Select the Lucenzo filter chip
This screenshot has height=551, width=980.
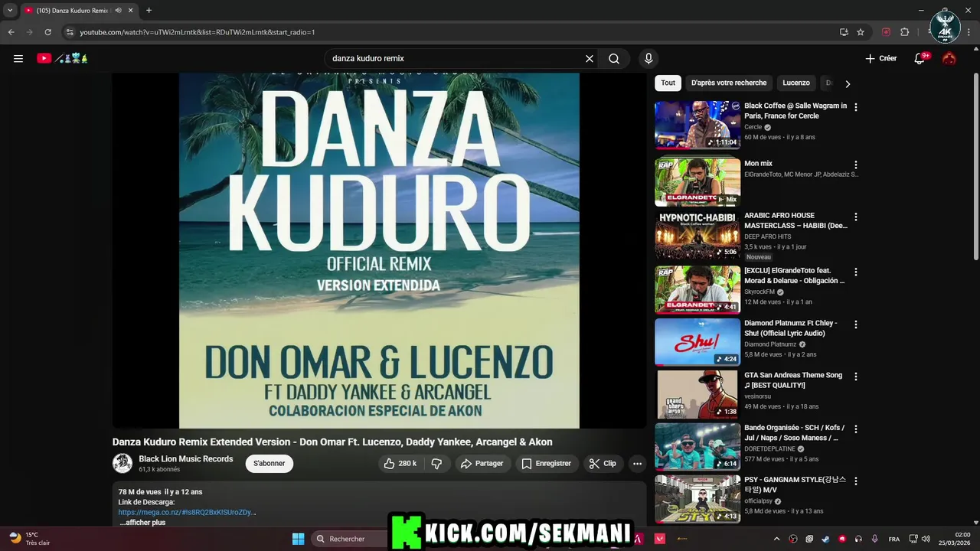[796, 83]
